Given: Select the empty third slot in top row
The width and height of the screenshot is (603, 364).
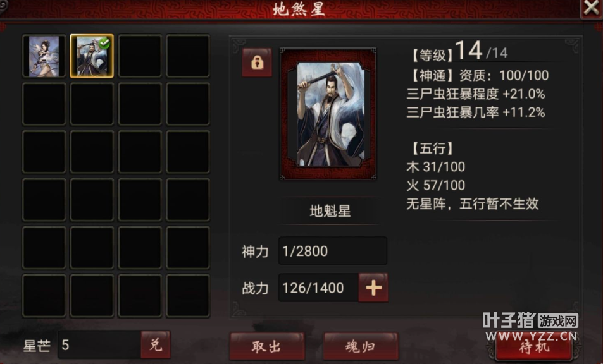Looking at the screenshot, I should (x=140, y=56).
